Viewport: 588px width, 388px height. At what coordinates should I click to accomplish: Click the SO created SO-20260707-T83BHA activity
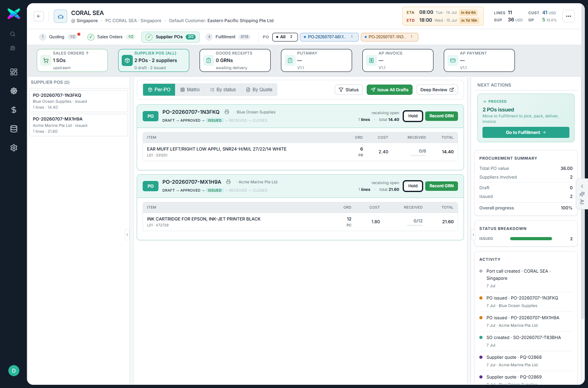(526, 341)
